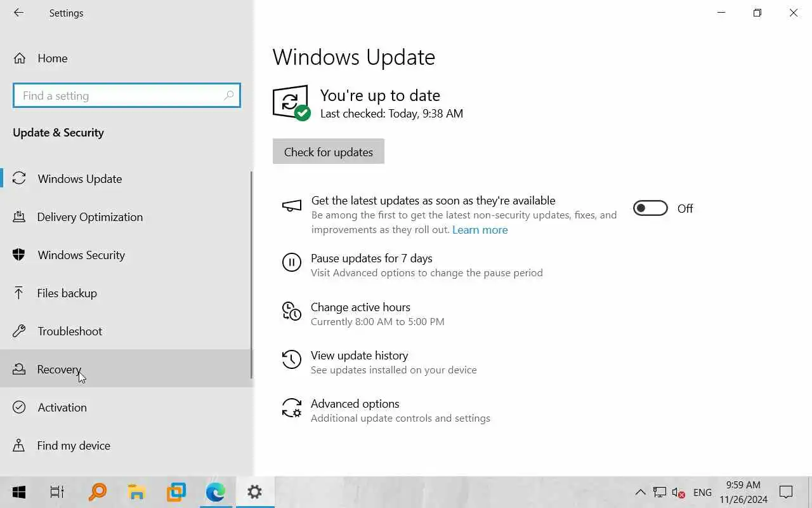Image resolution: width=812 pixels, height=508 pixels.
Task: Click 'Currently 8:00 AM to 5:00 PM' text
Action: coord(377,322)
